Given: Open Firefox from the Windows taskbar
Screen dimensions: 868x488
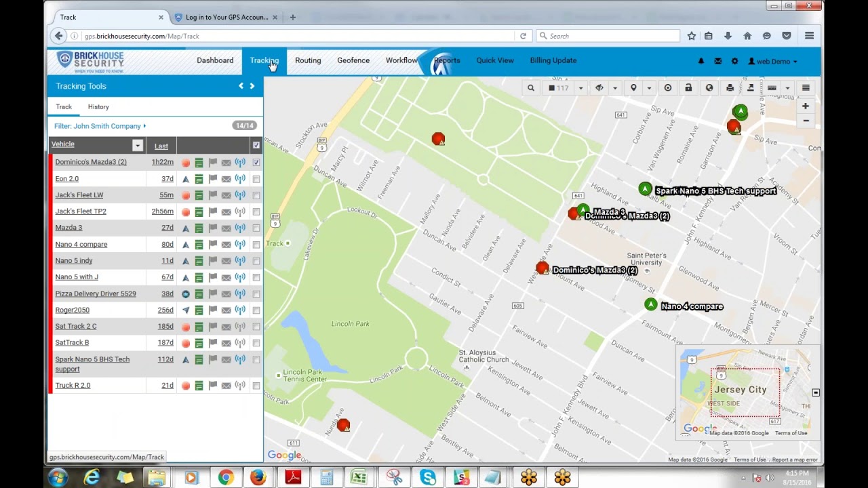Looking at the screenshot, I should point(258,477).
